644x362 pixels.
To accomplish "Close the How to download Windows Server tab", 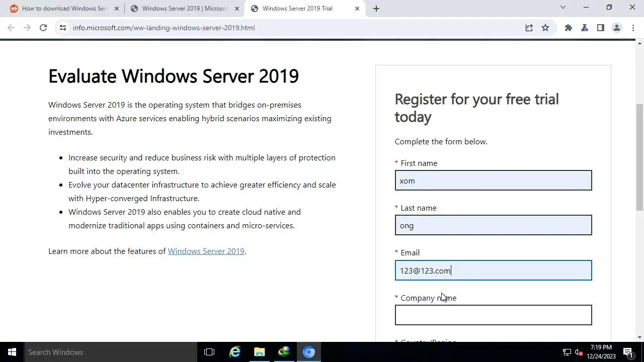I will click(117, 8).
